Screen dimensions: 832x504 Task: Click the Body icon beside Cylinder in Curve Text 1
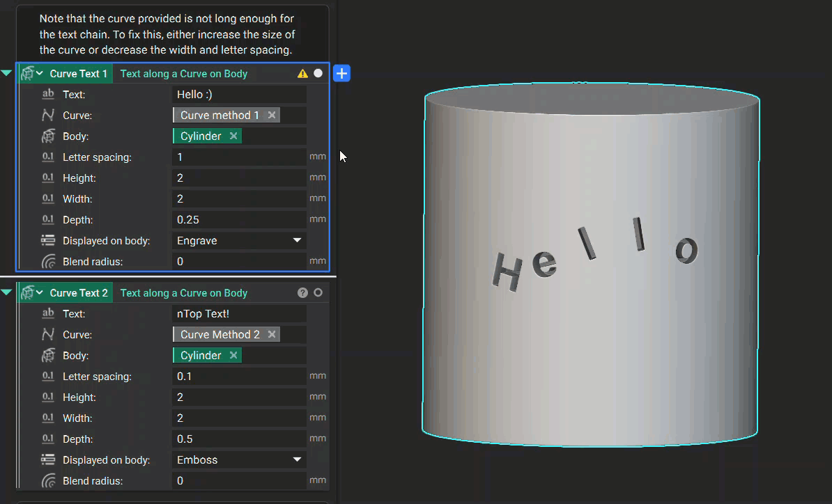tap(47, 136)
